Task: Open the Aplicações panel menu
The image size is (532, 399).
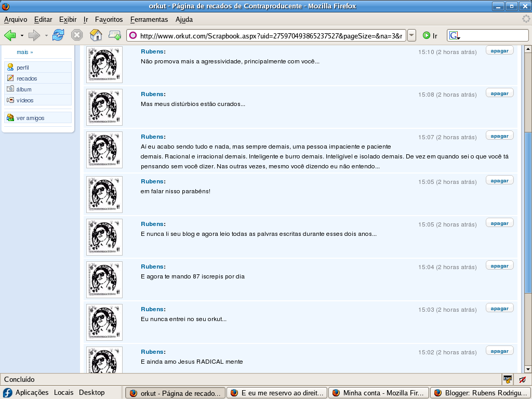Action: pyautogui.click(x=32, y=393)
